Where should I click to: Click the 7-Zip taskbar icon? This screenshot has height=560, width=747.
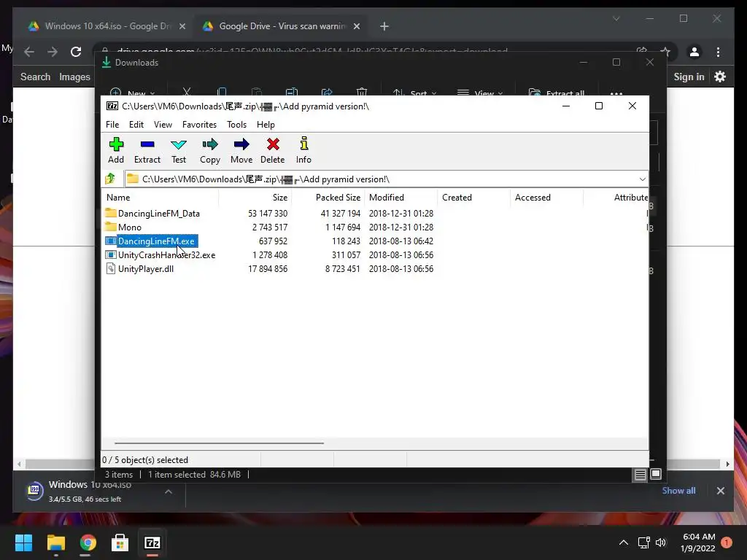tap(152, 542)
